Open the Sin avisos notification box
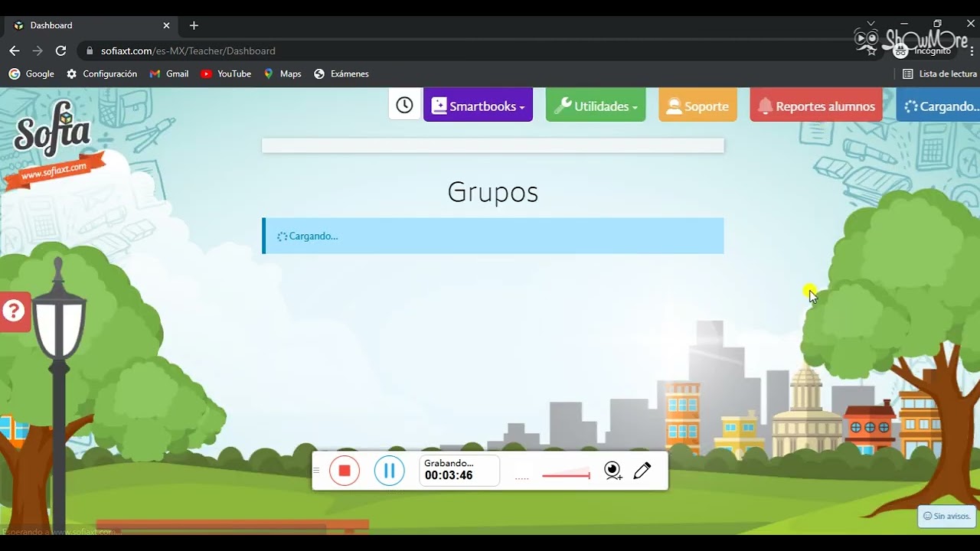The width and height of the screenshot is (980, 551). [x=947, y=516]
